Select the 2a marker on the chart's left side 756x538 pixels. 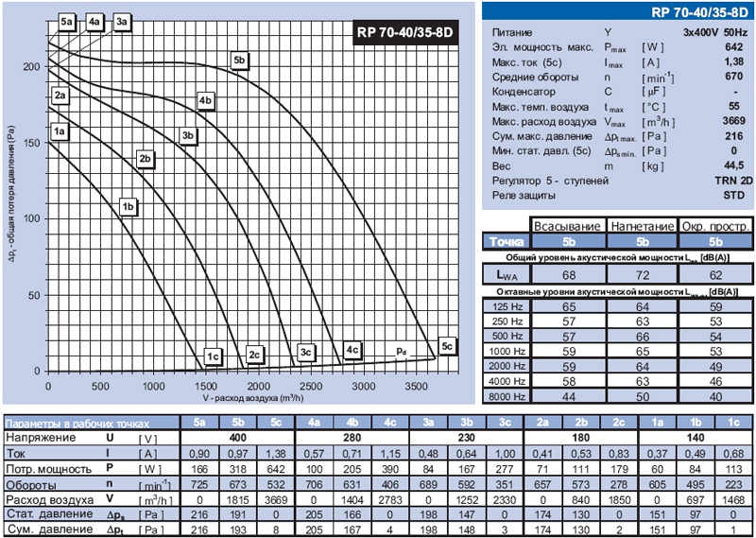[x=60, y=95]
